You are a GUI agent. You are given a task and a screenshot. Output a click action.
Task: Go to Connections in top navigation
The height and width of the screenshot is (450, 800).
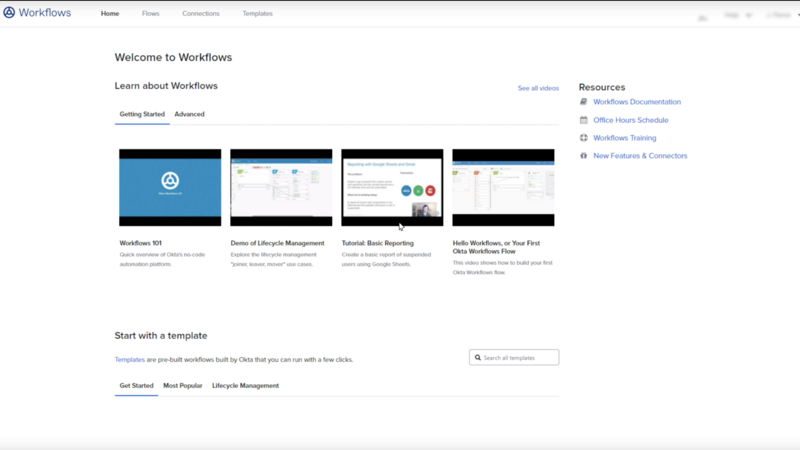tap(201, 14)
